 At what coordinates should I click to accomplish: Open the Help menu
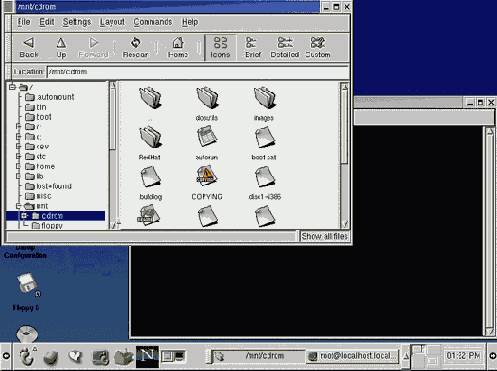pyautogui.click(x=190, y=22)
